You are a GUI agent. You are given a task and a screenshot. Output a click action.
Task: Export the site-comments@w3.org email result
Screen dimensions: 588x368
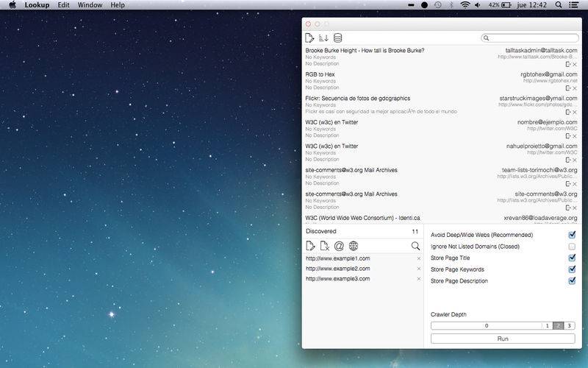(568, 208)
